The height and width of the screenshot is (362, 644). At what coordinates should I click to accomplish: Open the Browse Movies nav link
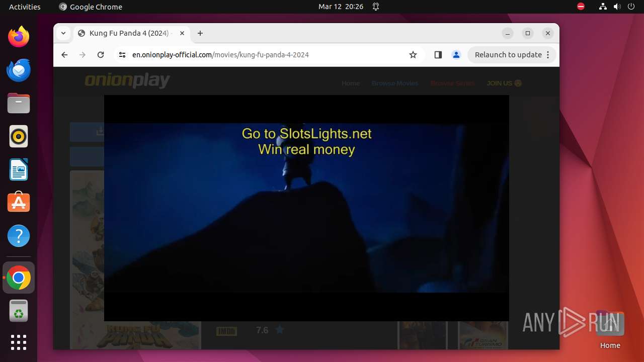coord(395,83)
